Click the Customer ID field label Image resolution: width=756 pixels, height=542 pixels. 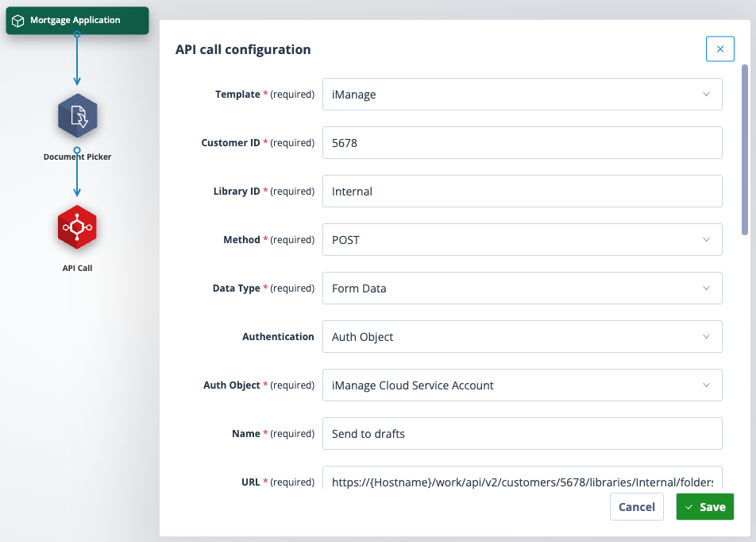tap(258, 143)
